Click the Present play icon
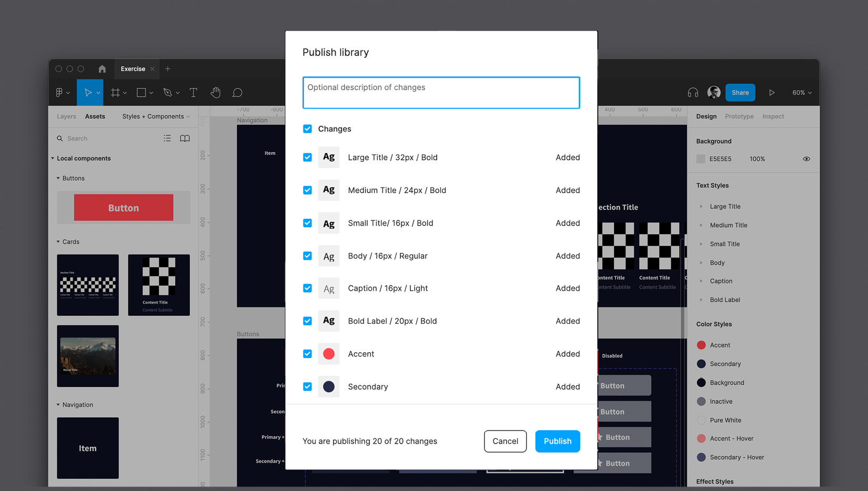868x491 pixels. tap(772, 93)
